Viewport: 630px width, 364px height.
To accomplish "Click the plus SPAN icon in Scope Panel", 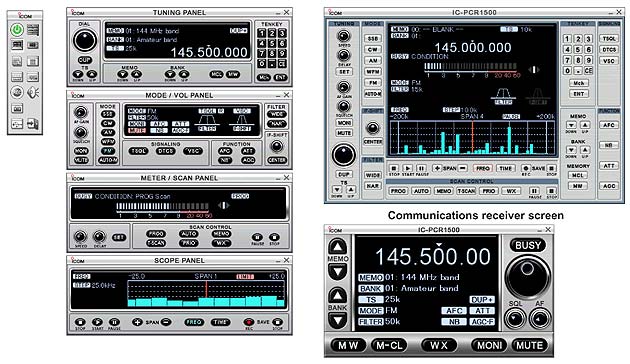I will [137, 322].
